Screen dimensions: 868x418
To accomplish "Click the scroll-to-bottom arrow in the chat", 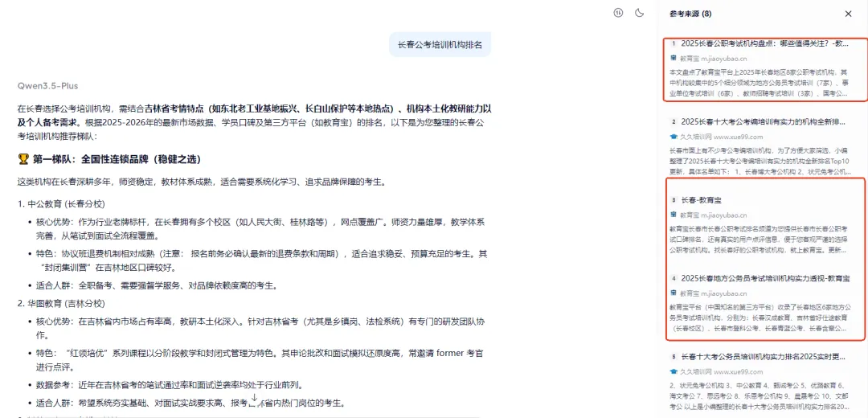I will point(254,400).
